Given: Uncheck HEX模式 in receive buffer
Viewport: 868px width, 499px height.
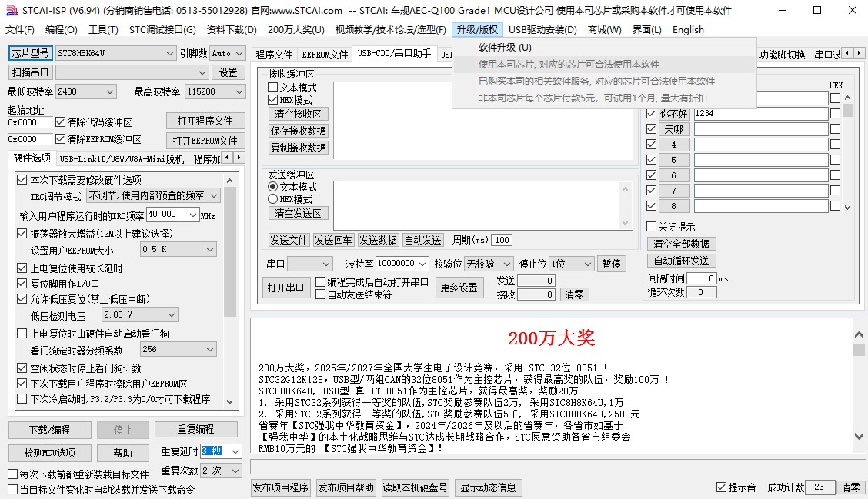Looking at the screenshot, I should [x=272, y=100].
